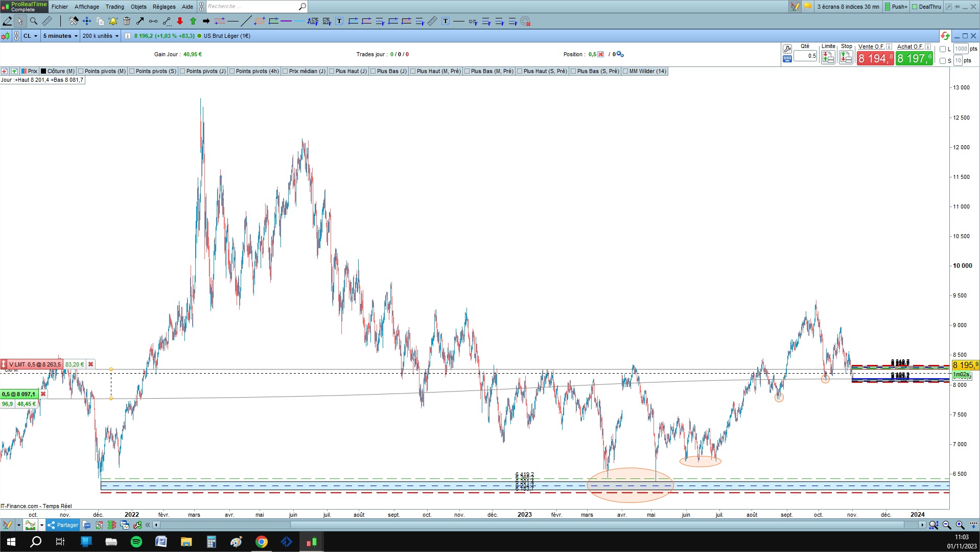Image resolution: width=980 pixels, height=552 pixels.
Task: Expand the indicators dropdown arrow in bottom bar
Action: pyautogui.click(x=42, y=525)
